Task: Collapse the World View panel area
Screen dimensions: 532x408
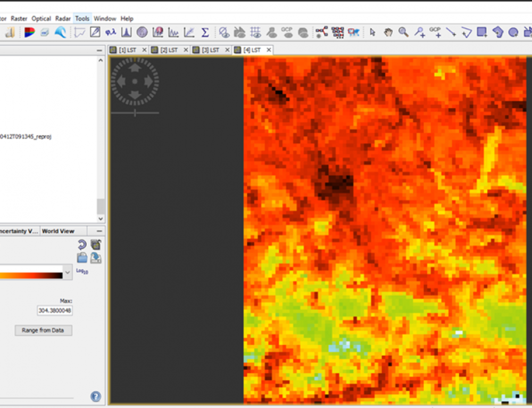Action: [x=98, y=231]
